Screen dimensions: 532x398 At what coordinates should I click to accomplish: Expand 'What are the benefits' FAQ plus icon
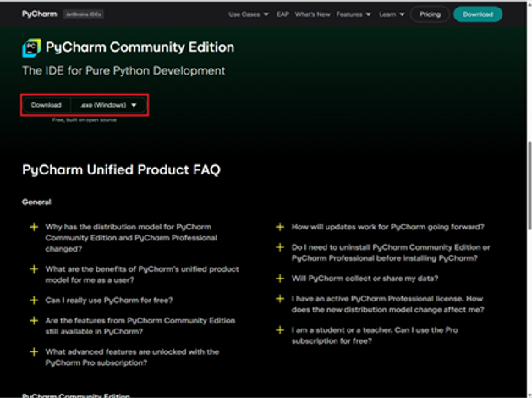tap(34, 269)
